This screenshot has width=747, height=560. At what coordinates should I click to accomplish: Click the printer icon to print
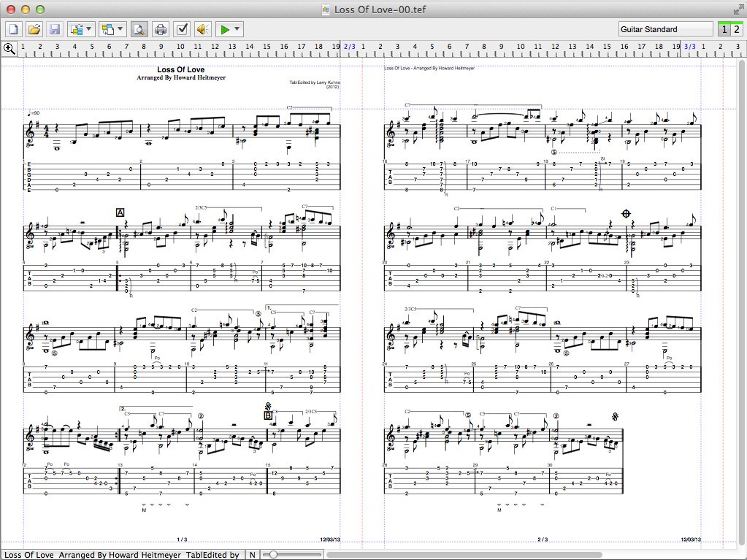coord(161,29)
